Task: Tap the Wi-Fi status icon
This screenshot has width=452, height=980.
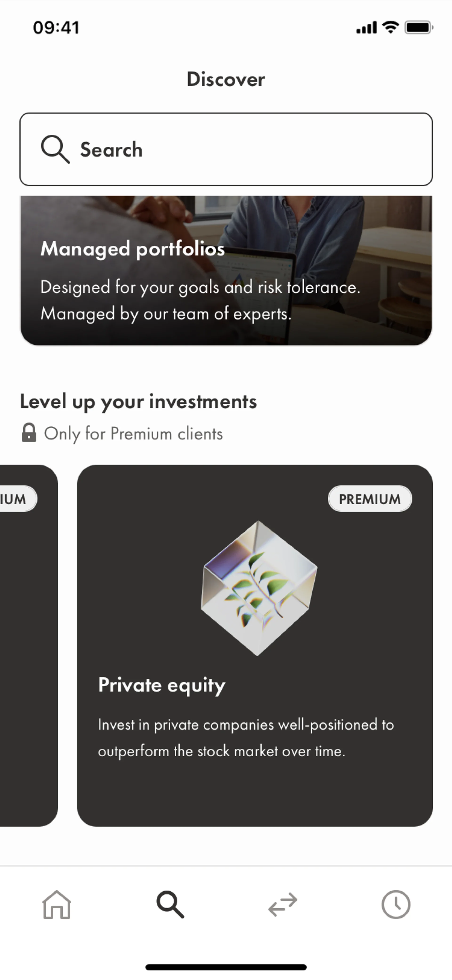Action: (x=390, y=27)
